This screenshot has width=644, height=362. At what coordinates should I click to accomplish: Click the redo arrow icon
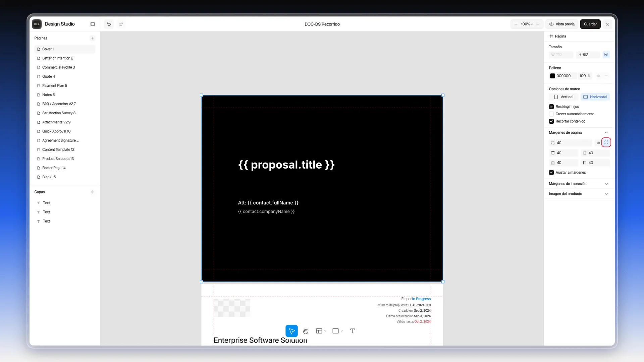click(x=121, y=24)
